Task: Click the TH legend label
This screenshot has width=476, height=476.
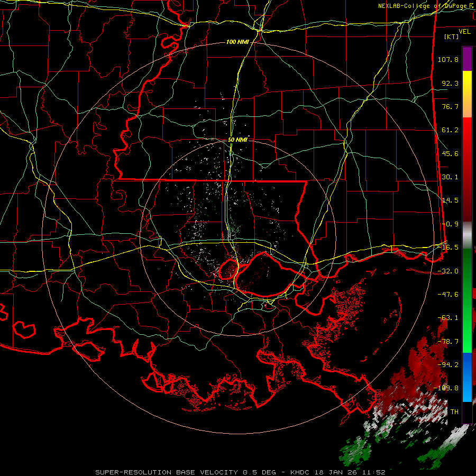Action: coord(454,412)
